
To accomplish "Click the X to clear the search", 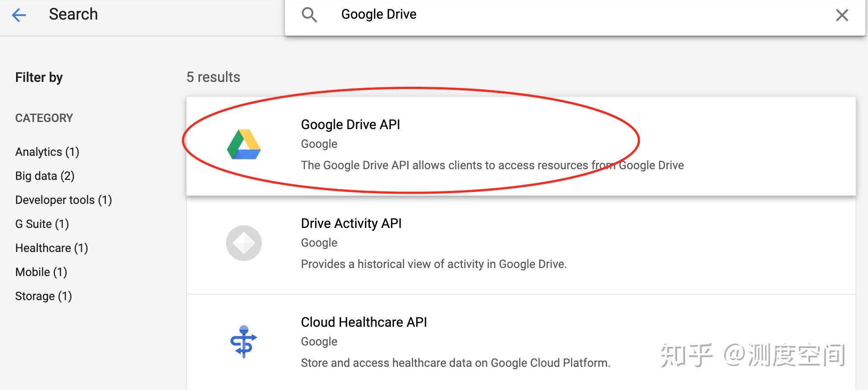I will pyautogui.click(x=842, y=15).
